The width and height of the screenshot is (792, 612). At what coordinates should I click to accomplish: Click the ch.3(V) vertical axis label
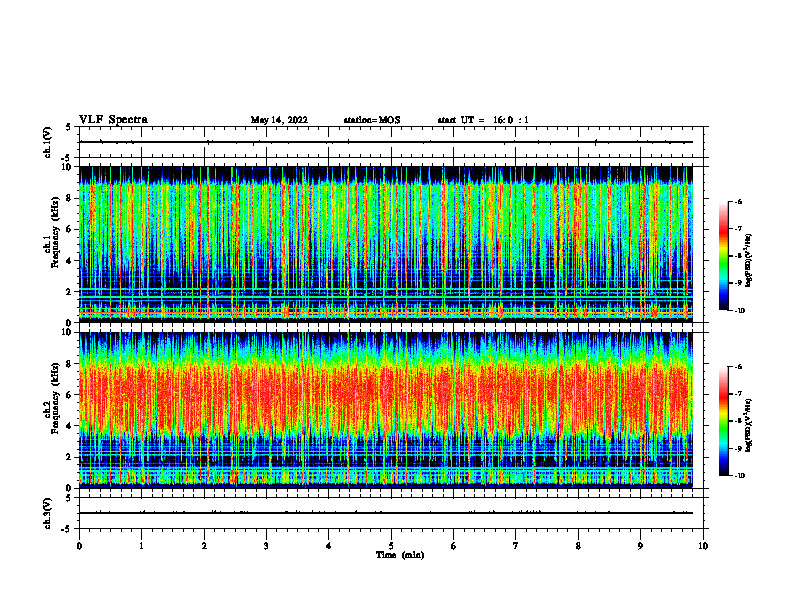[x=48, y=513]
